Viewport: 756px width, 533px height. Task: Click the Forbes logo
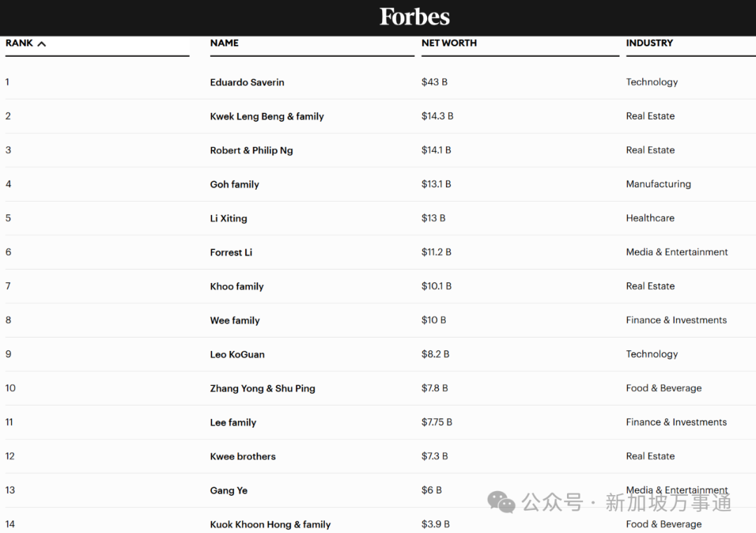[x=414, y=17]
